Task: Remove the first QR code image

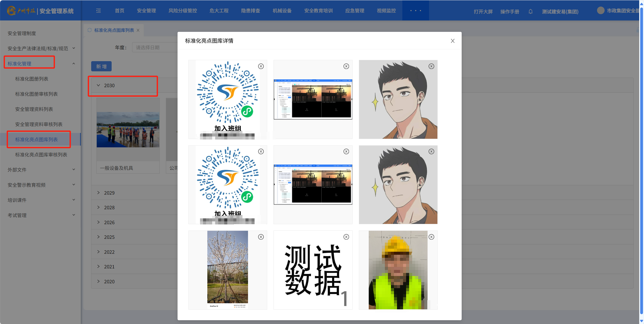Action: point(261,66)
